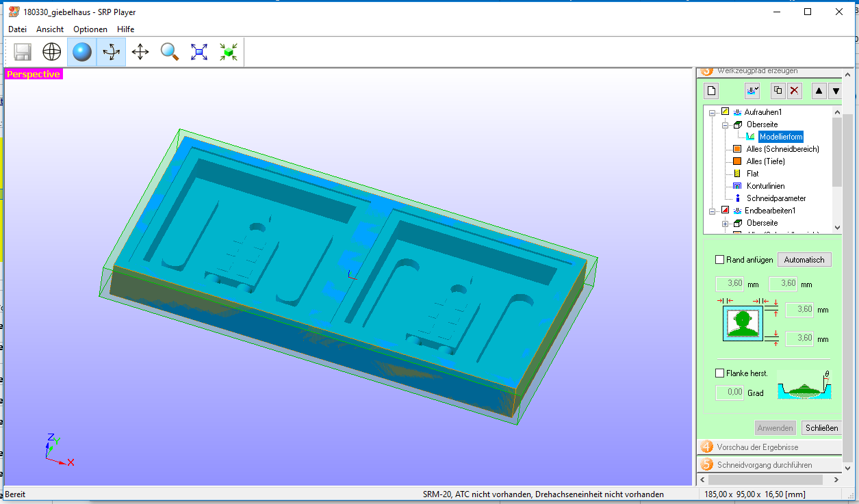This screenshot has height=504, width=859.
Task: Select the shaded sphere rendering mode
Action: pos(81,52)
